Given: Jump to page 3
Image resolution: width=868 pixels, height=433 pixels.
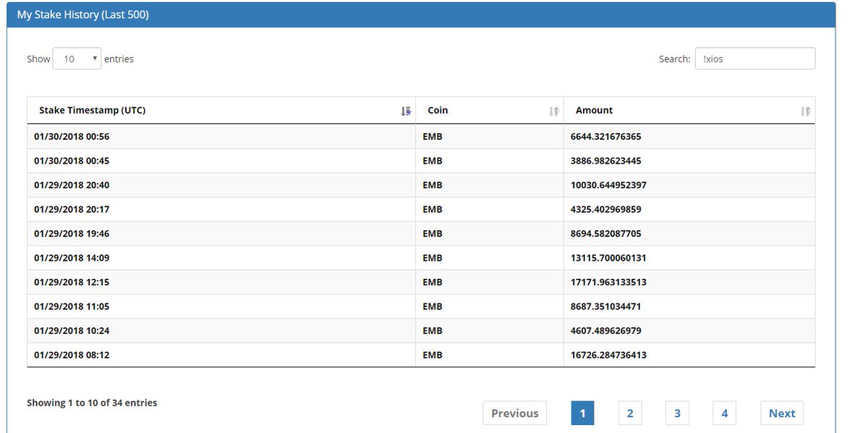Looking at the screenshot, I should [x=677, y=413].
